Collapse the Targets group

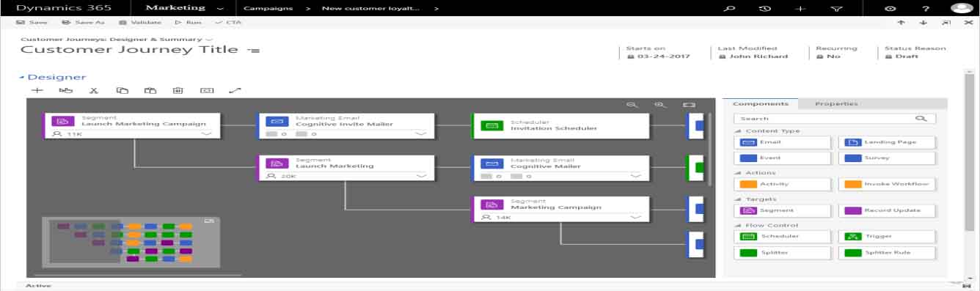(737, 199)
